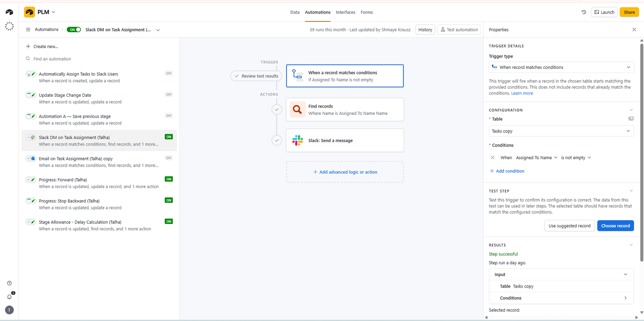644x321 pixels.
Task: Toggle the automation ON switch in header
Action: (x=74, y=29)
